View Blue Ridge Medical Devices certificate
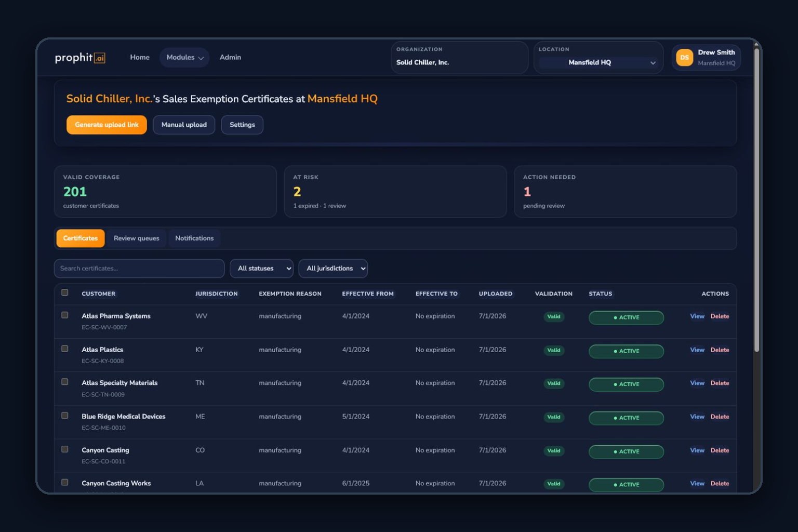This screenshot has width=798, height=532. (x=697, y=417)
